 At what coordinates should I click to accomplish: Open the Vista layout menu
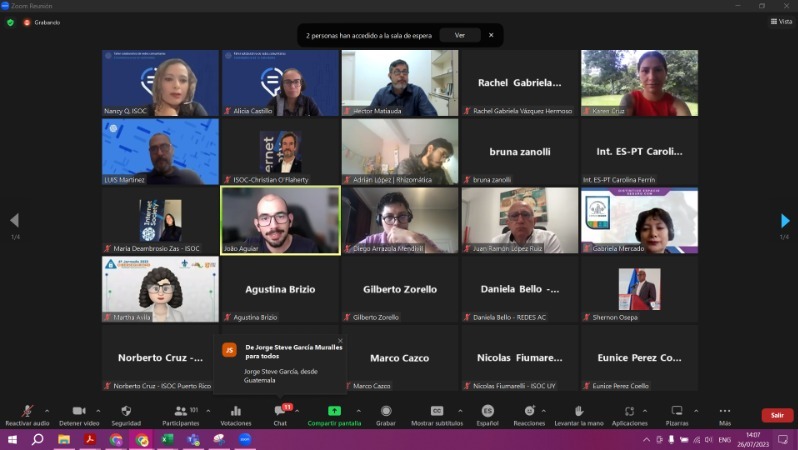[x=780, y=21]
